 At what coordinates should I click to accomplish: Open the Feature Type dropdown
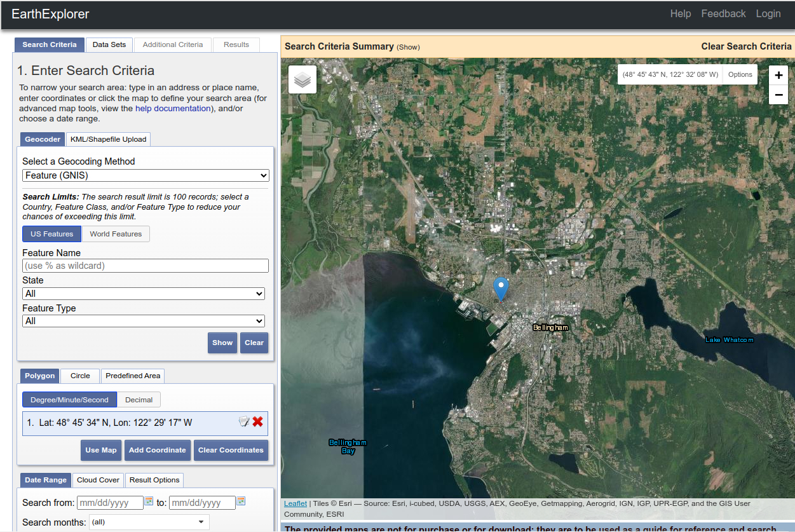tap(143, 321)
